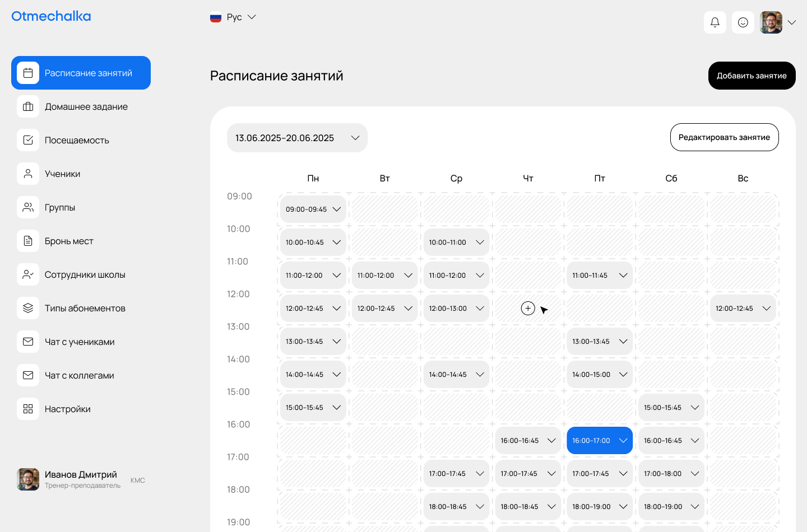Select the calendar icon for Расписание занятий
807x532 pixels.
tap(28, 73)
